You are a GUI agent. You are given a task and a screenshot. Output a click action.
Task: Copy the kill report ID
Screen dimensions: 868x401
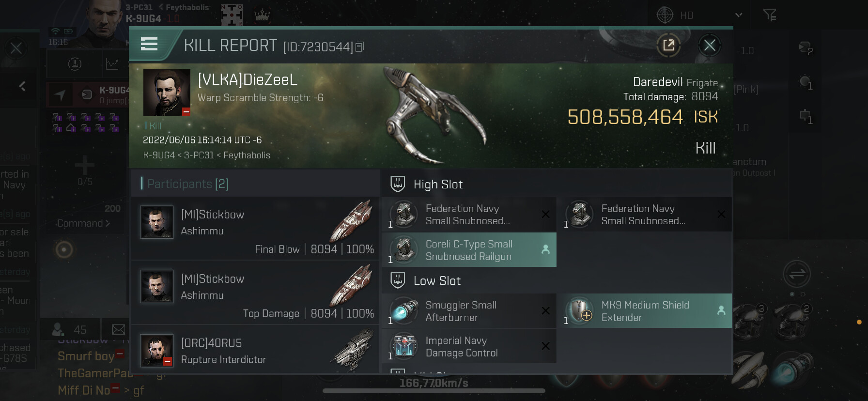point(359,47)
